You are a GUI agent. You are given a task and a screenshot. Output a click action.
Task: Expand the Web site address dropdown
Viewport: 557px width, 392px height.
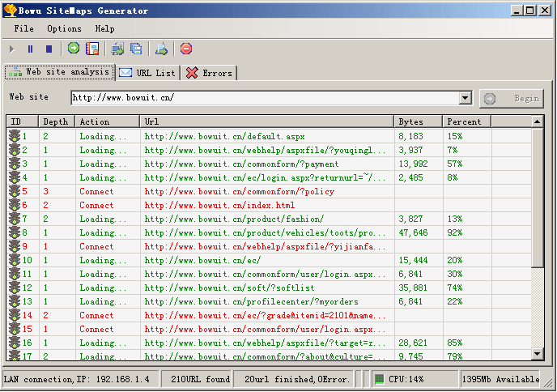[x=465, y=98]
